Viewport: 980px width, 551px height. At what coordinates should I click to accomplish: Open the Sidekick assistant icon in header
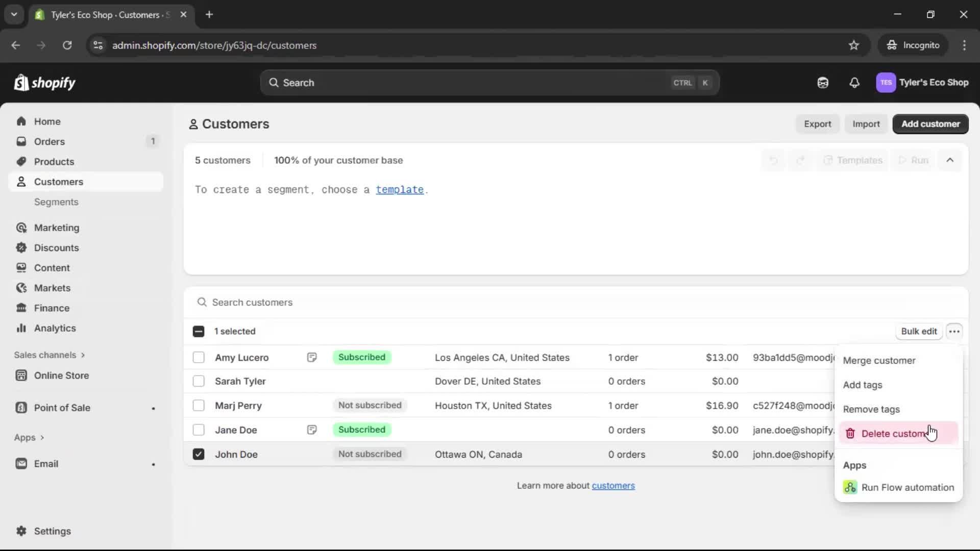[822, 83]
